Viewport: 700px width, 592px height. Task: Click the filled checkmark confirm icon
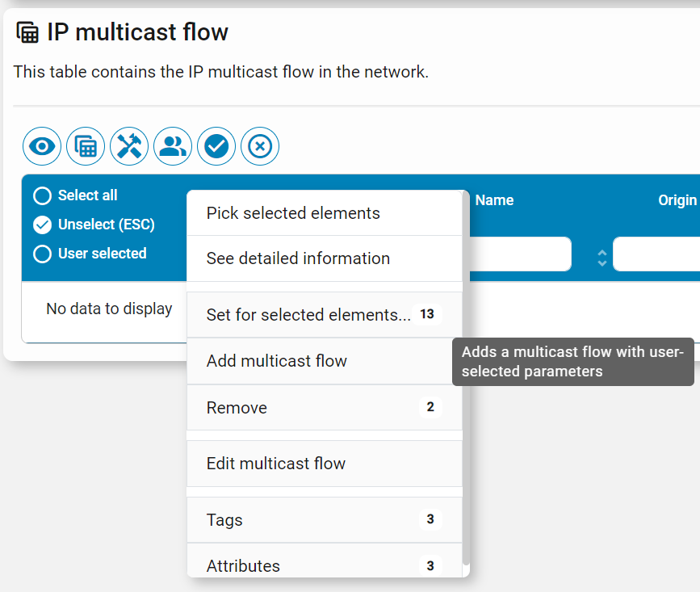[216, 146]
